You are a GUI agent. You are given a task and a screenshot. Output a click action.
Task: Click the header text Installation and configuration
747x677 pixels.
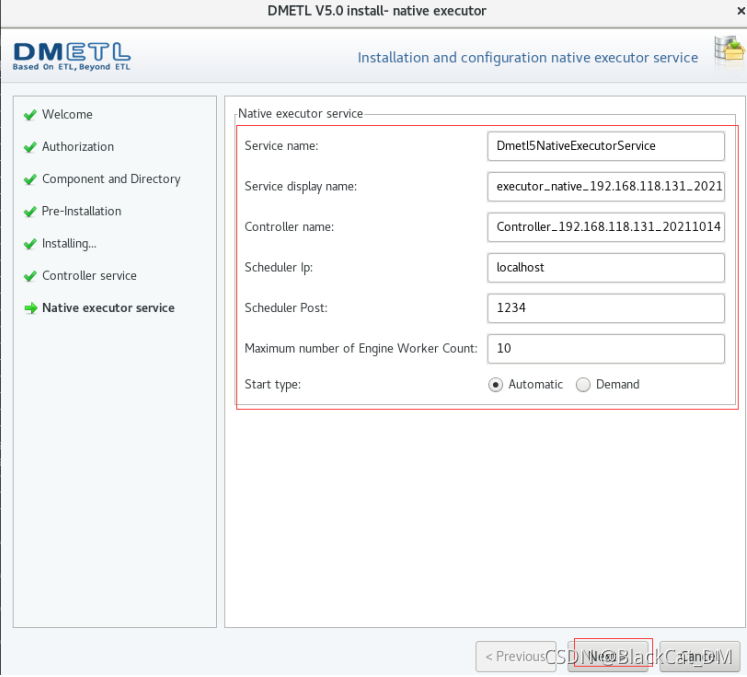528,58
